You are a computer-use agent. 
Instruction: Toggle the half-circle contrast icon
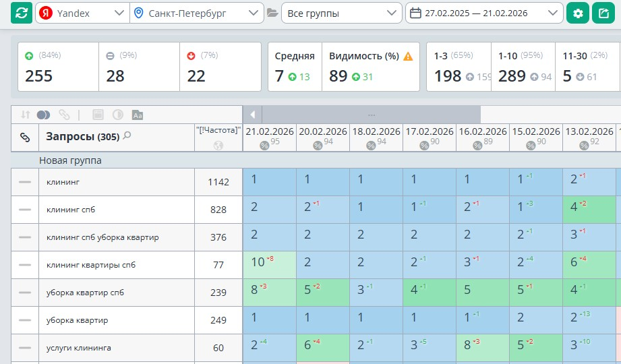[x=117, y=115]
